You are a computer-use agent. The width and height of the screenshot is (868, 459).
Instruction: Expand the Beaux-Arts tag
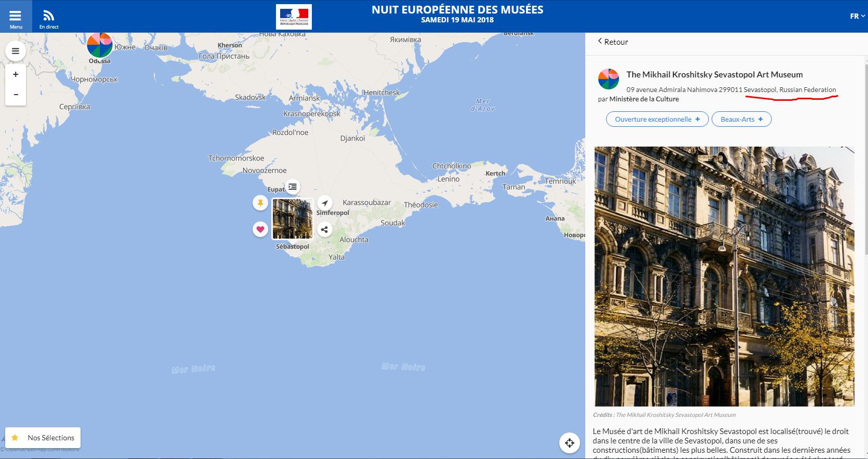[741, 119]
